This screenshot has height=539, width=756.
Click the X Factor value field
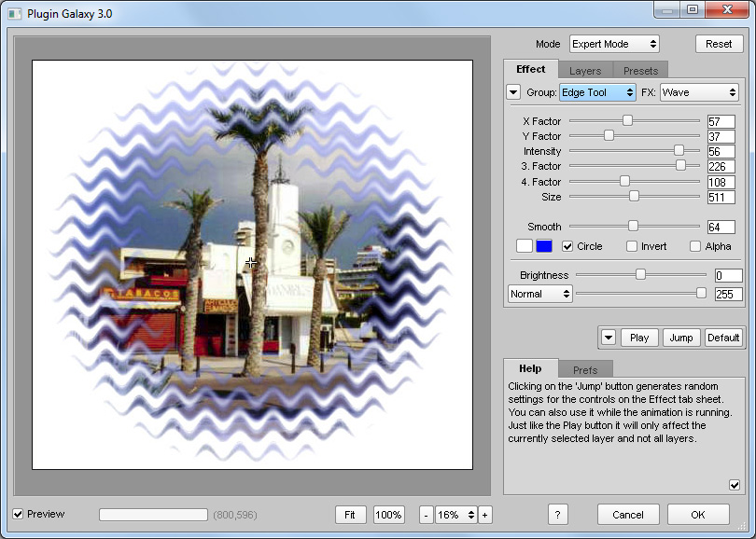click(721, 121)
